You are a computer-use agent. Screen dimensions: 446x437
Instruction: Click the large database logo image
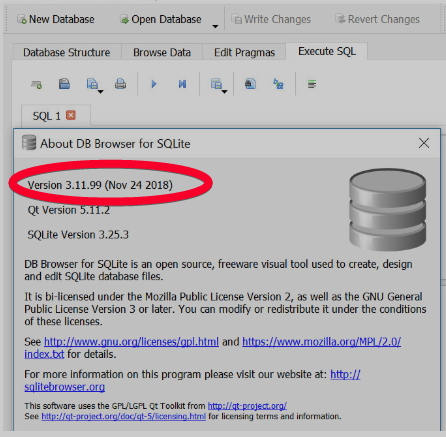(387, 209)
